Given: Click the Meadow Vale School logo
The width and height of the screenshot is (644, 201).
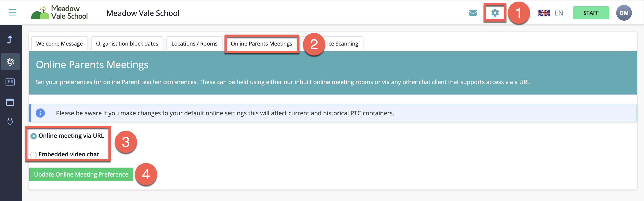Looking at the screenshot, I should click(x=59, y=13).
